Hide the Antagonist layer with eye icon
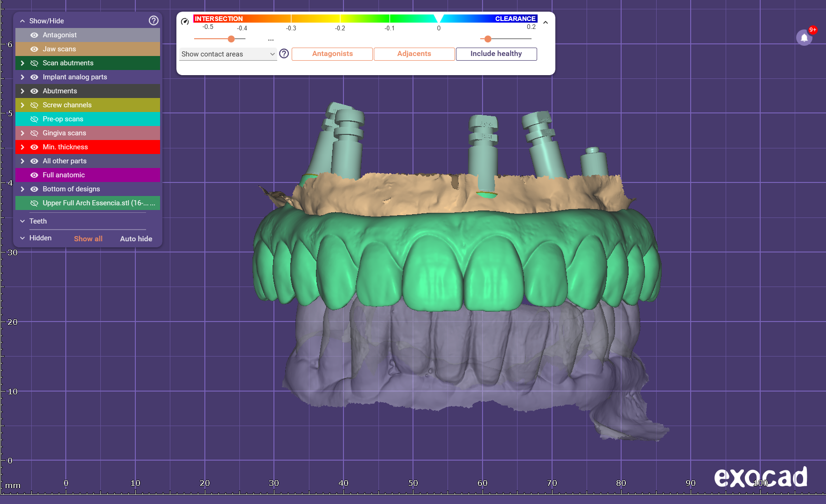The height and width of the screenshot is (504, 826). click(x=34, y=35)
